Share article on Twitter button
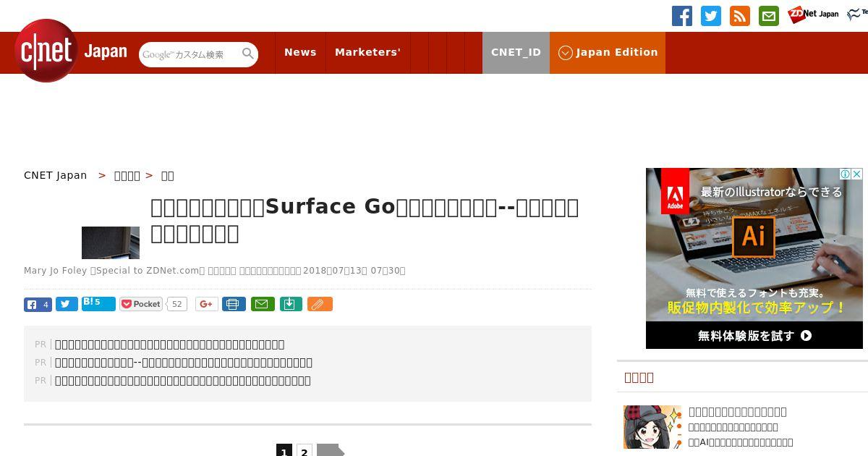Image resolution: width=868 pixels, height=456 pixels. pyautogui.click(x=67, y=304)
